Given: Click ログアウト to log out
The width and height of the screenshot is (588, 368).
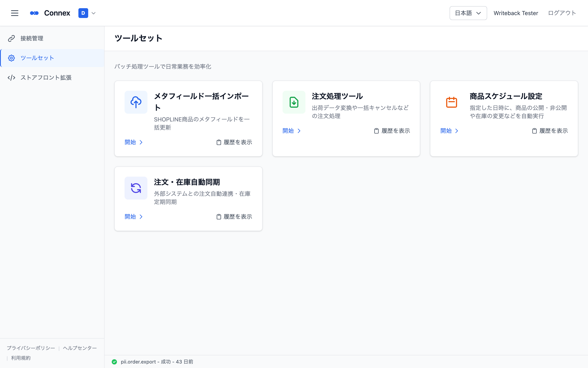Looking at the screenshot, I should 562,13.
